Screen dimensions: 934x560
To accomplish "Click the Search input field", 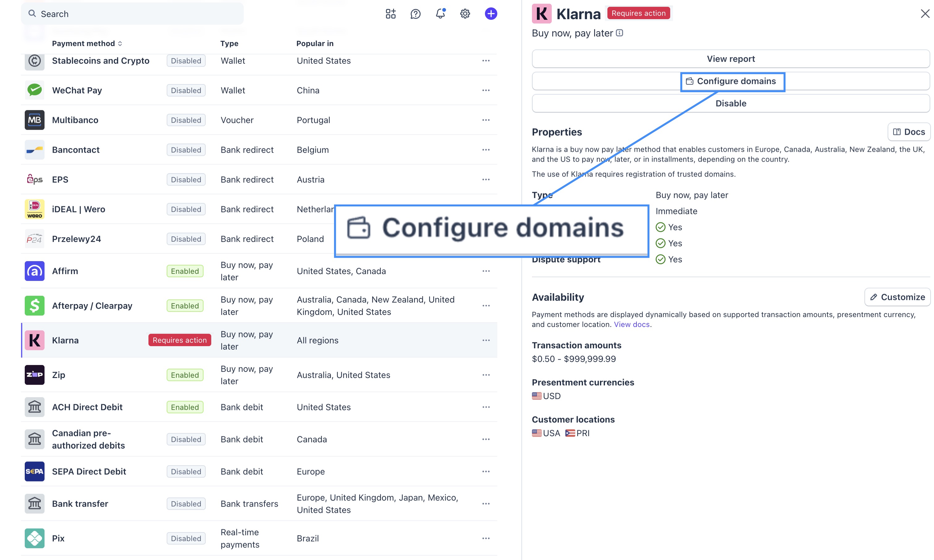I will point(132,14).
